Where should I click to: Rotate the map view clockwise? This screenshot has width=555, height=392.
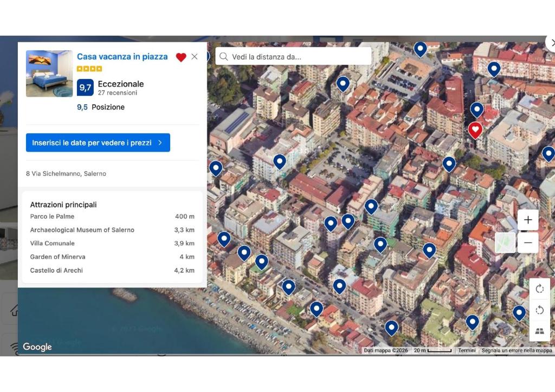(x=539, y=289)
